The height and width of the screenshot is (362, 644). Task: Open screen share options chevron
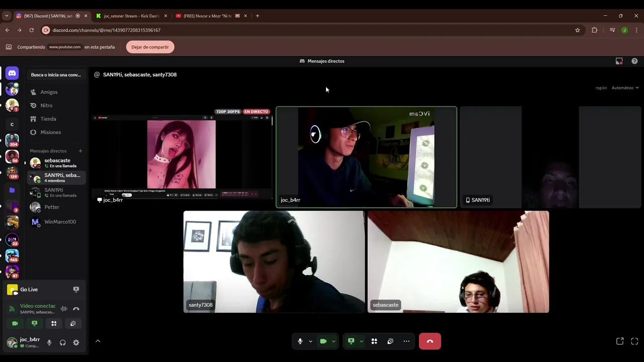pos(361,341)
